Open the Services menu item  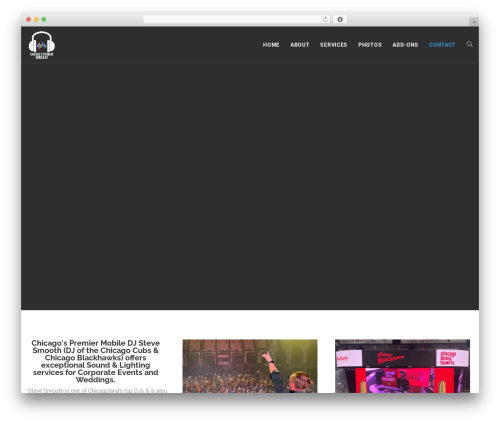coord(333,45)
